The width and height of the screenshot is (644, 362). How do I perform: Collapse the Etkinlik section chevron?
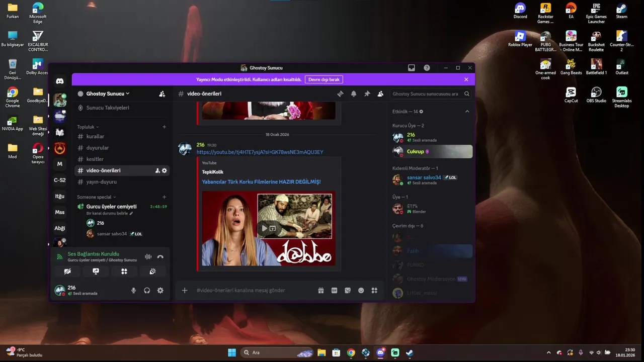pyautogui.click(x=467, y=112)
